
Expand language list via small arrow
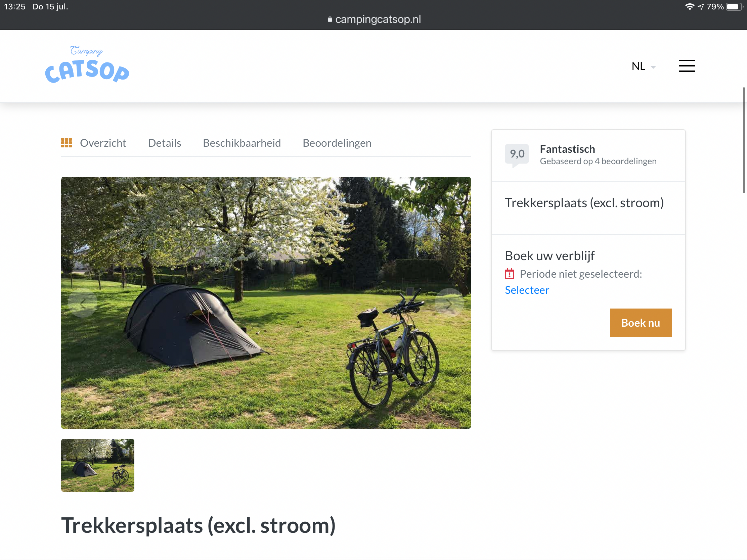coord(653,67)
